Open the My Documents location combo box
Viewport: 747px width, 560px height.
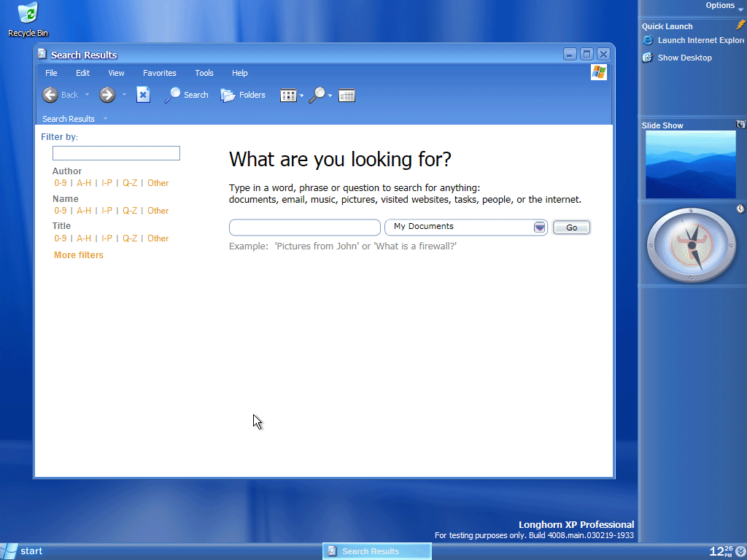[466, 227]
